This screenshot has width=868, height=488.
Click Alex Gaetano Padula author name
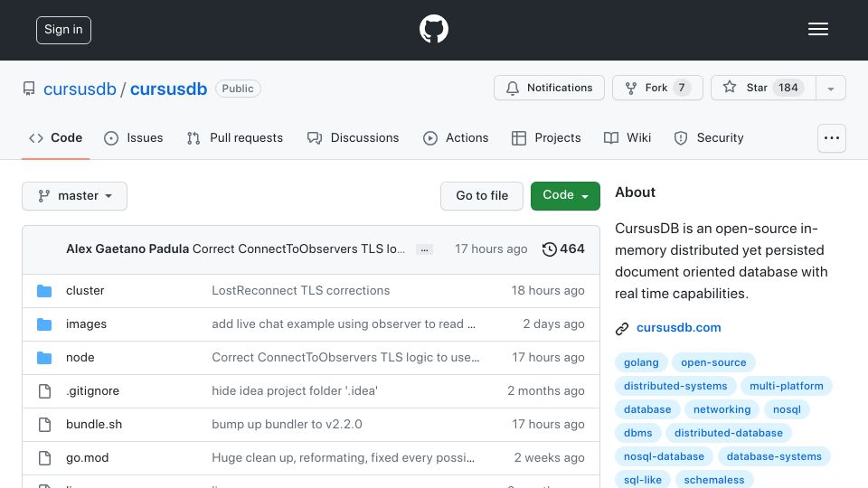pyautogui.click(x=127, y=249)
